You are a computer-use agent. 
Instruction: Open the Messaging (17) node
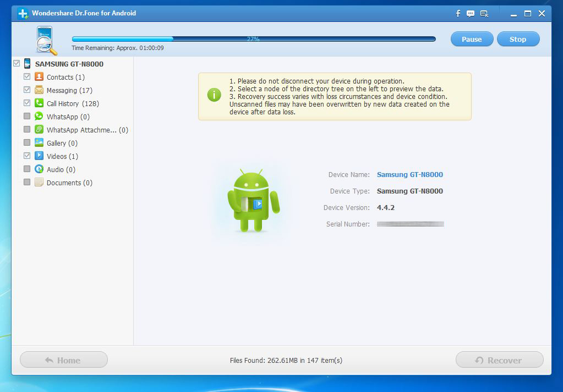70,90
